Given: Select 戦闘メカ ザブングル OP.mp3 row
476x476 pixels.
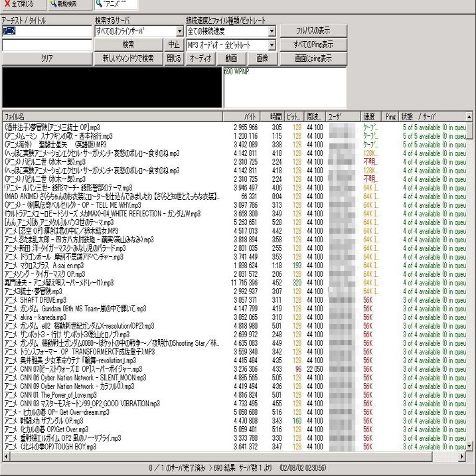Looking at the screenshot, I should 234,421.
